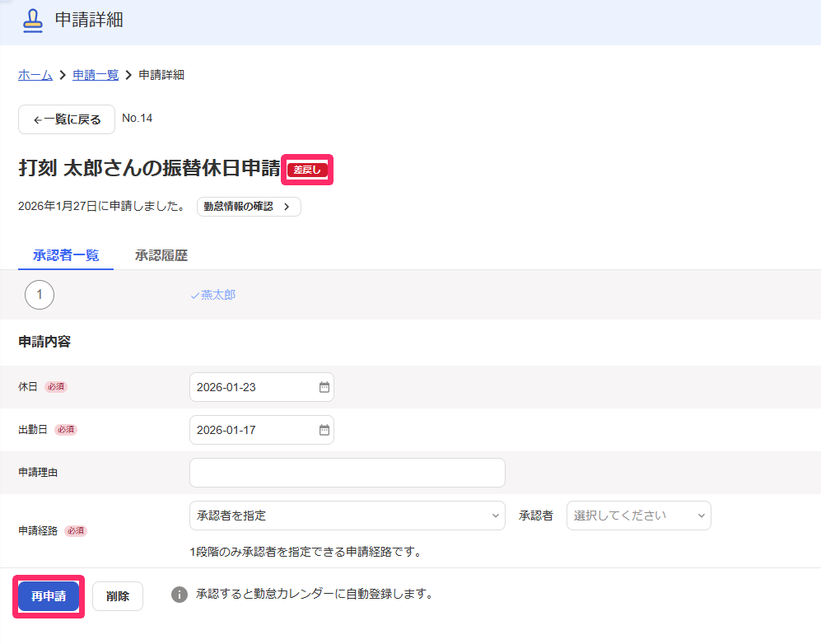
Task: Open the 承認者 選択してください dropdown
Action: point(639,516)
